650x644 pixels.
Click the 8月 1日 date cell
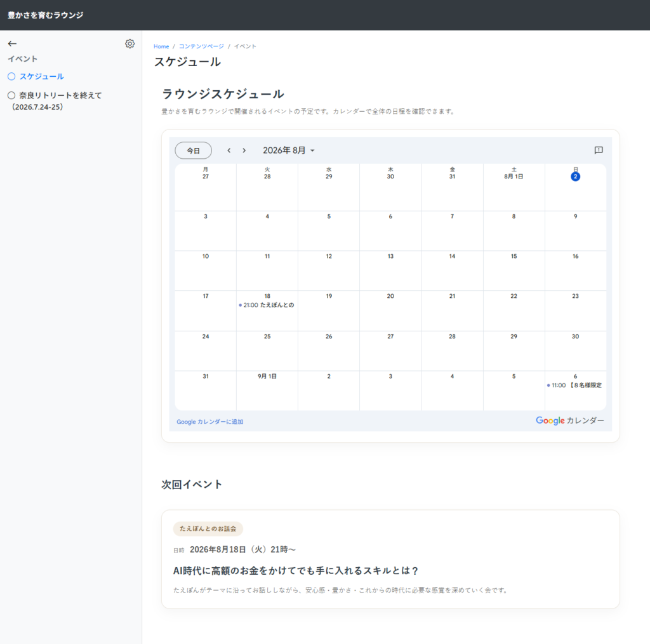[x=514, y=177]
